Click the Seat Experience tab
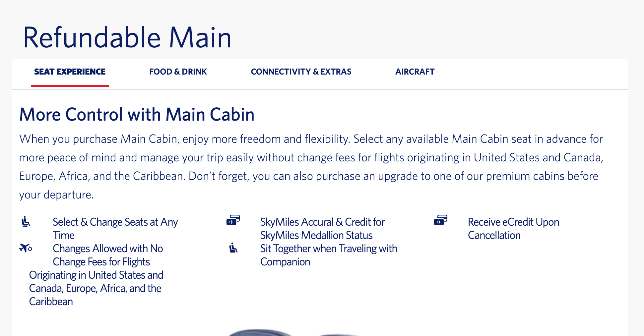The width and height of the screenshot is (644, 336). tap(70, 72)
